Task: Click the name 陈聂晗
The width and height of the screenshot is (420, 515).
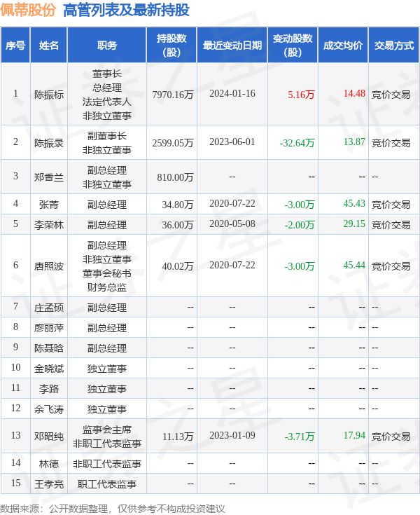Action: tap(49, 348)
